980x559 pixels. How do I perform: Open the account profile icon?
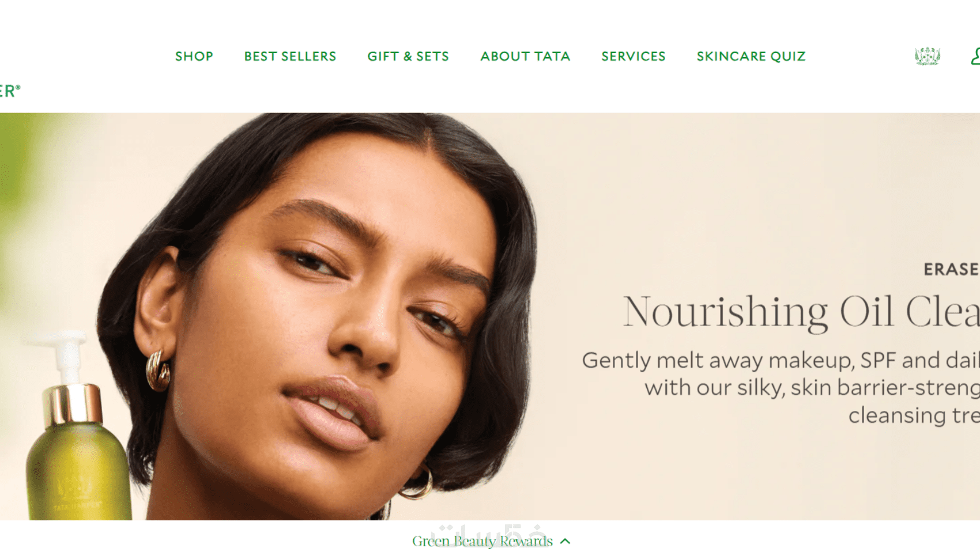975,56
